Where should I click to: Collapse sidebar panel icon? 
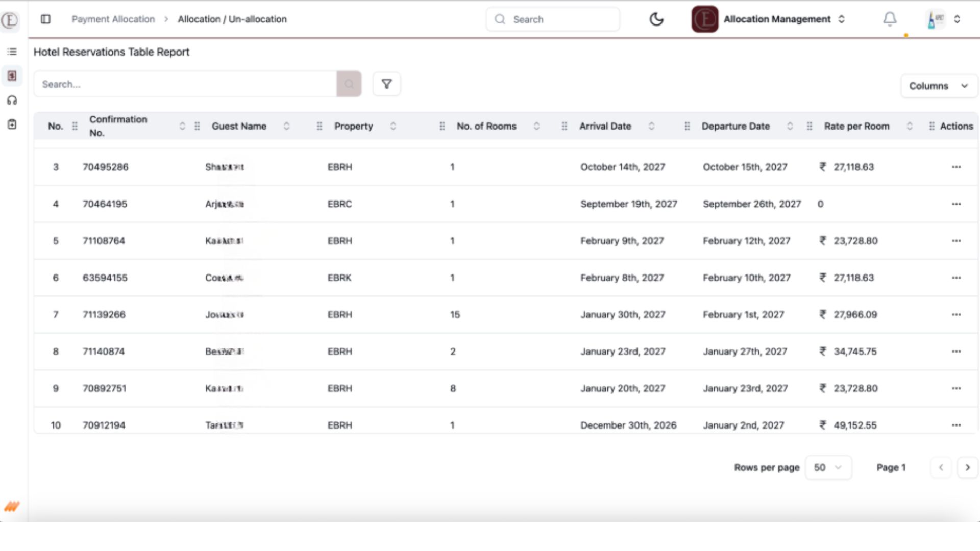pos(45,19)
